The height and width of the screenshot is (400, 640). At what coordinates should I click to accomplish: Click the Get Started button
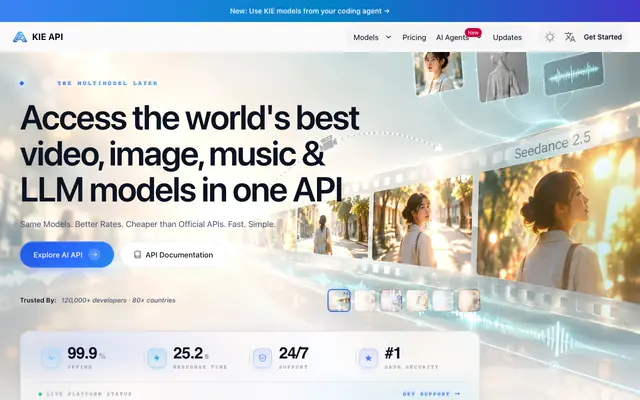pyautogui.click(x=602, y=37)
